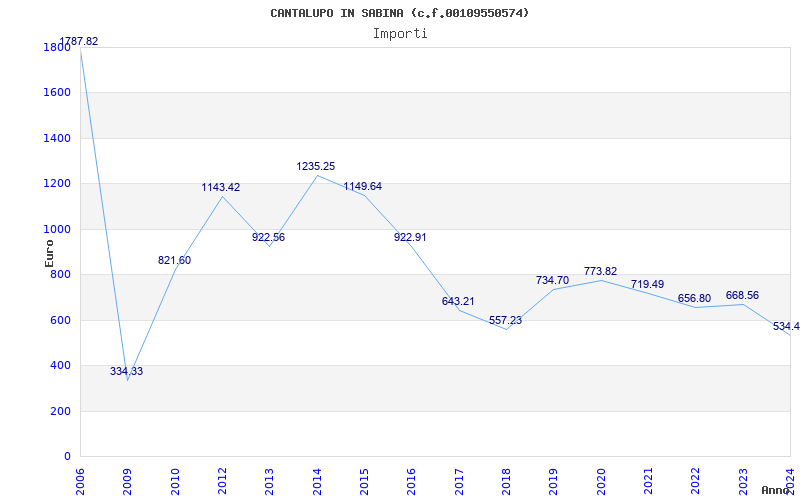The image size is (800, 500).
Task: Click the 668.56 data point label
Action: coord(742,296)
